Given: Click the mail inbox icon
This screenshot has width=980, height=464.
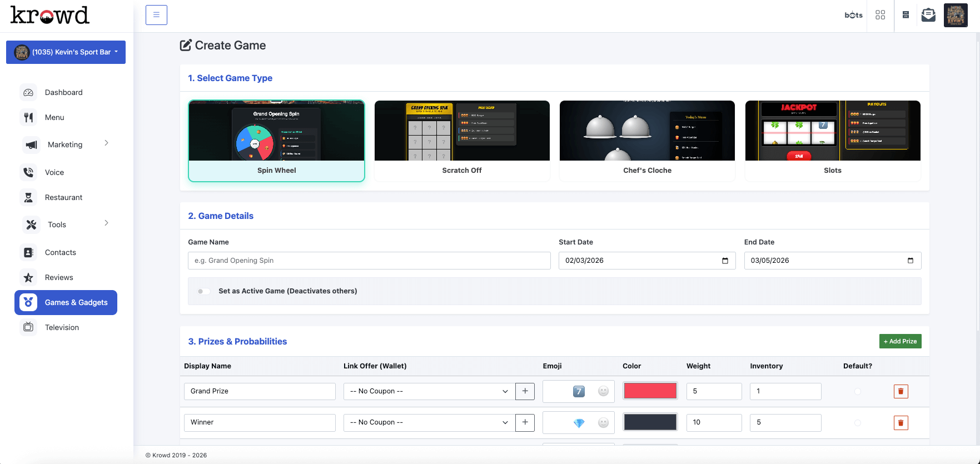Looking at the screenshot, I should pos(928,15).
